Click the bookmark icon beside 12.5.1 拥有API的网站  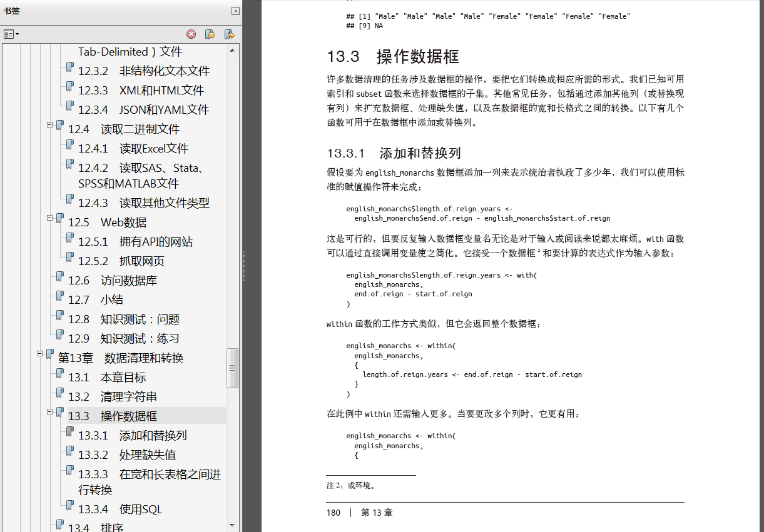pyautogui.click(x=70, y=239)
